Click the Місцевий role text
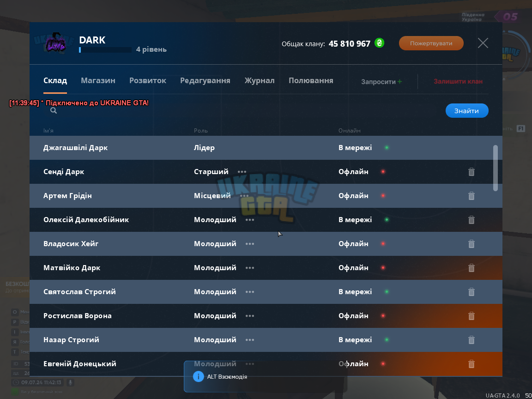The width and height of the screenshot is (532, 399). pos(212,196)
